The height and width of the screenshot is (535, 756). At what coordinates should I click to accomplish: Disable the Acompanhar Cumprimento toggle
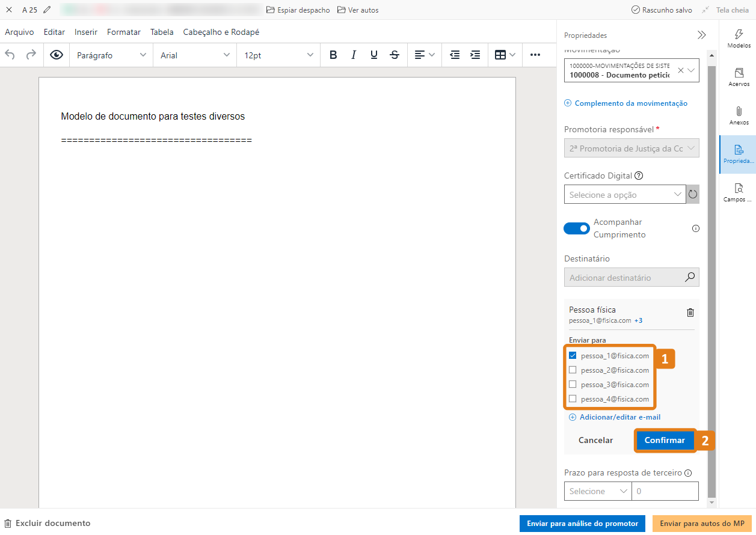(x=576, y=228)
